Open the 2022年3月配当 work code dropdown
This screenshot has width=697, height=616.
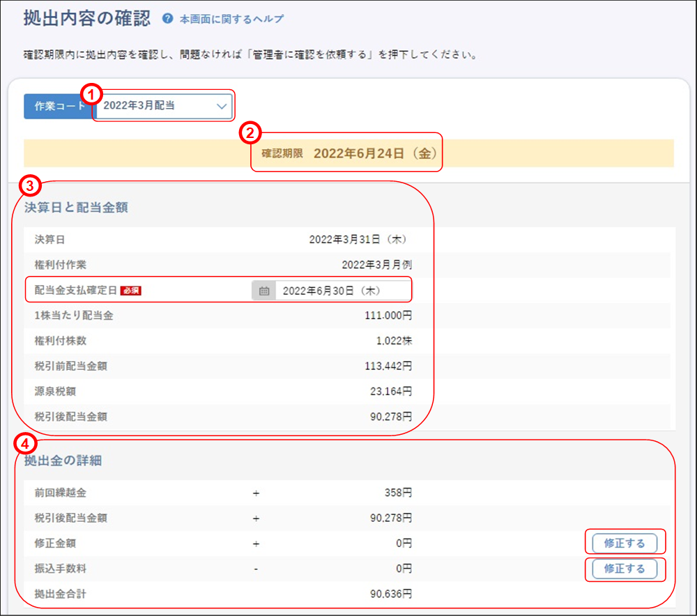[x=160, y=107]
